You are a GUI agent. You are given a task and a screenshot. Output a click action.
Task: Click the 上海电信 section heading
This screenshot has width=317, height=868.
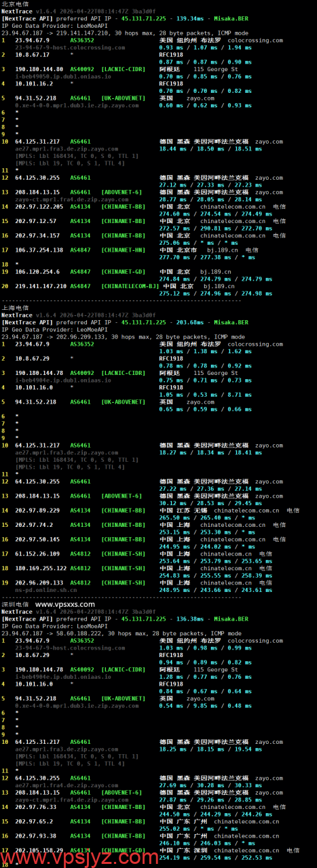16,307
